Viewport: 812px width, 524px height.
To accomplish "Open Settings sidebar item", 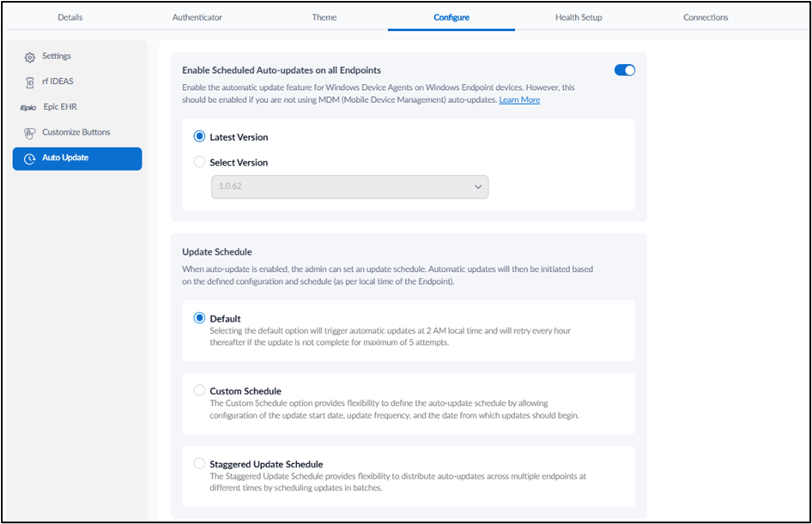I will tap(77, 57).
